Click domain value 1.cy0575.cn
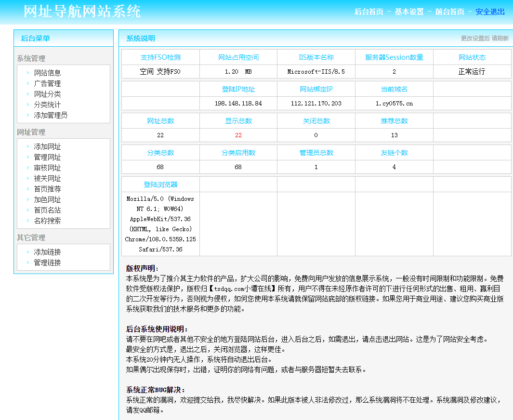Image resolution: width=513 pixels, height=420 pixels. (x=394, y=104)
